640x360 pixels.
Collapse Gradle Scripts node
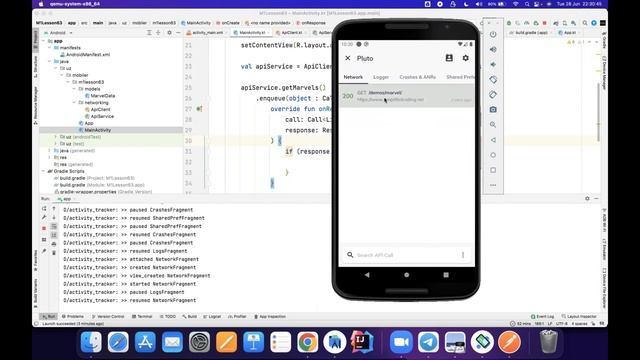(44, 171)
